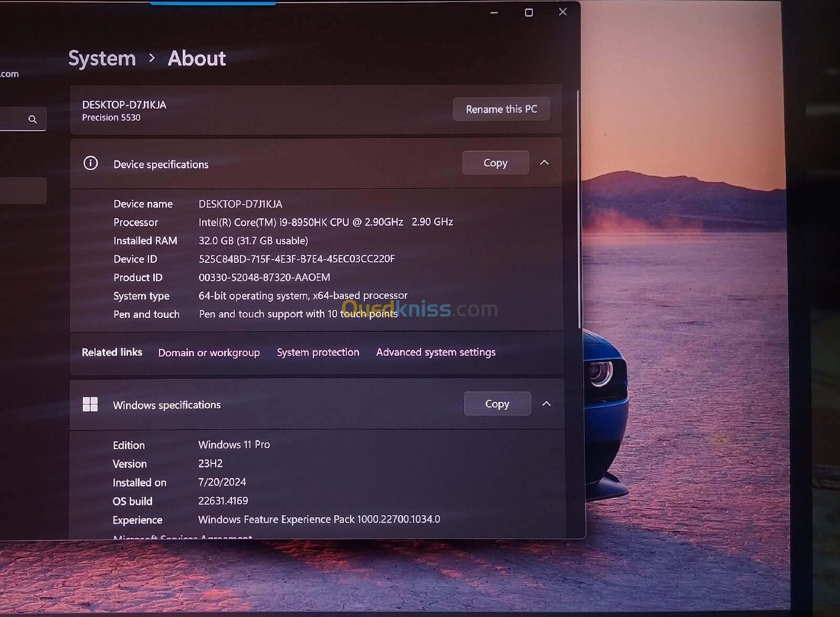The image size is (840, 617).
Task: Click 'Pen and touch support with 10 touch points'
Action: [298, 314]
